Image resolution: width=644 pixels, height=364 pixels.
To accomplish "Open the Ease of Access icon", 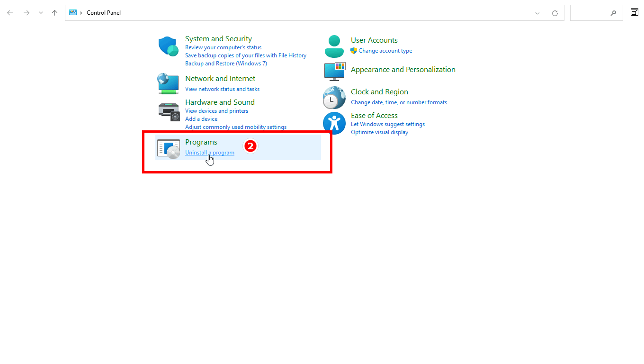I will click(334, 123).
